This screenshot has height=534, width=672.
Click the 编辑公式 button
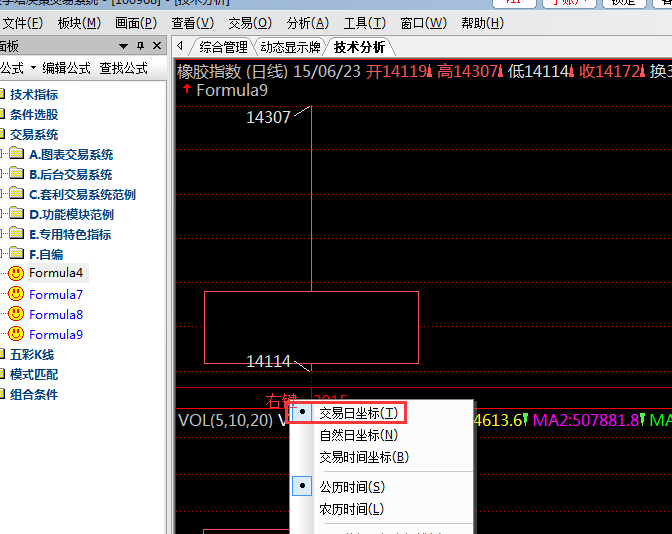pos(66,68)
